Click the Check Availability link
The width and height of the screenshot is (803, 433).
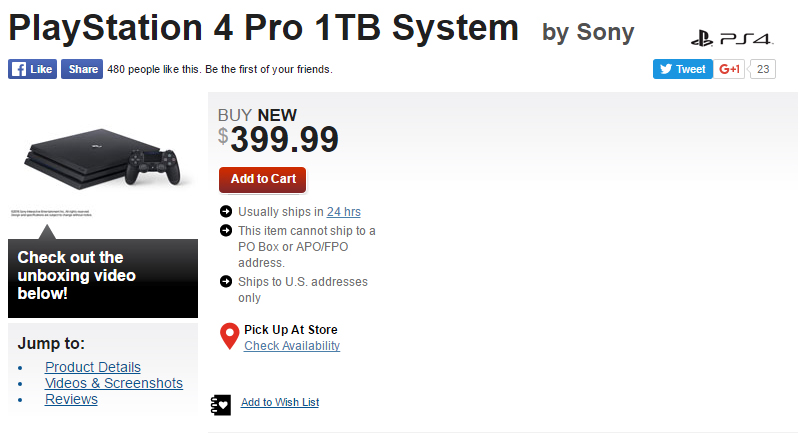click(x=292, y=346)
